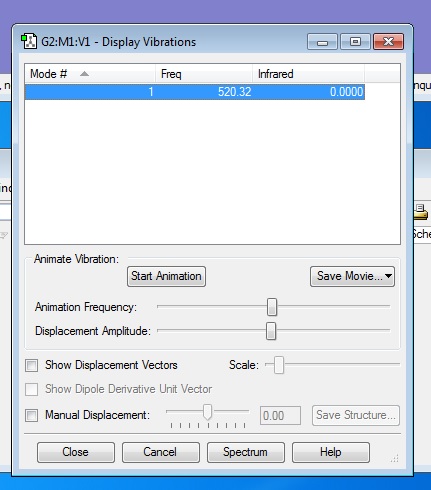The width and height of the screenshot is (431, 490).
Task: Toggle Show Dipole Derivative Unit Vector checkbox
Action: click(x=32, y=389)
